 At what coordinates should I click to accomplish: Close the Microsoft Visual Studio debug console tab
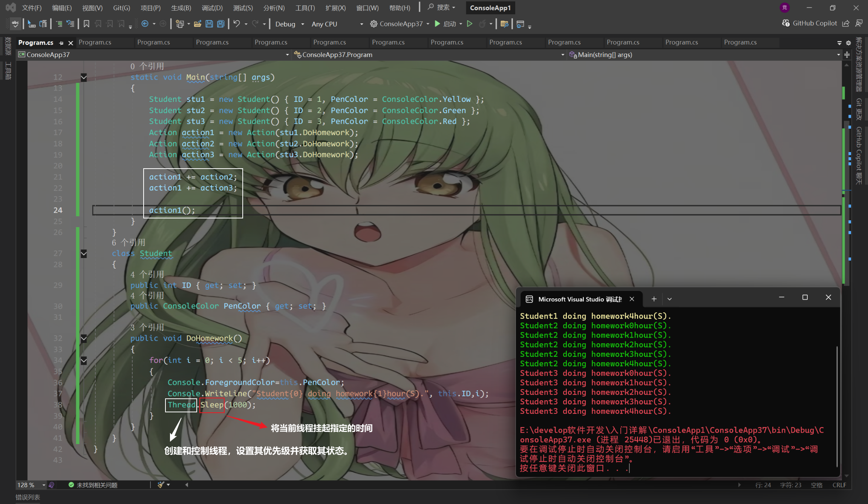(x=632, y=299)
